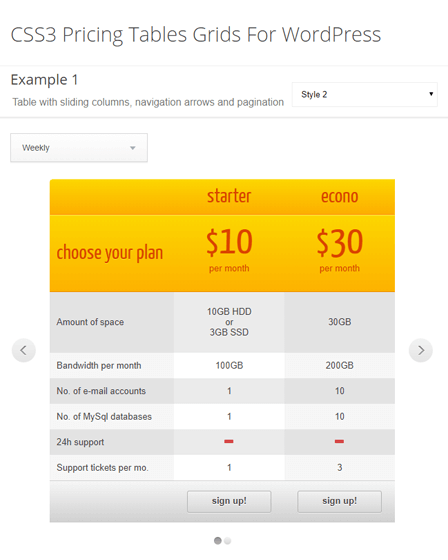448x560 pixels.
Task: Click the next slide right arrow
Action: pos(421,350)
